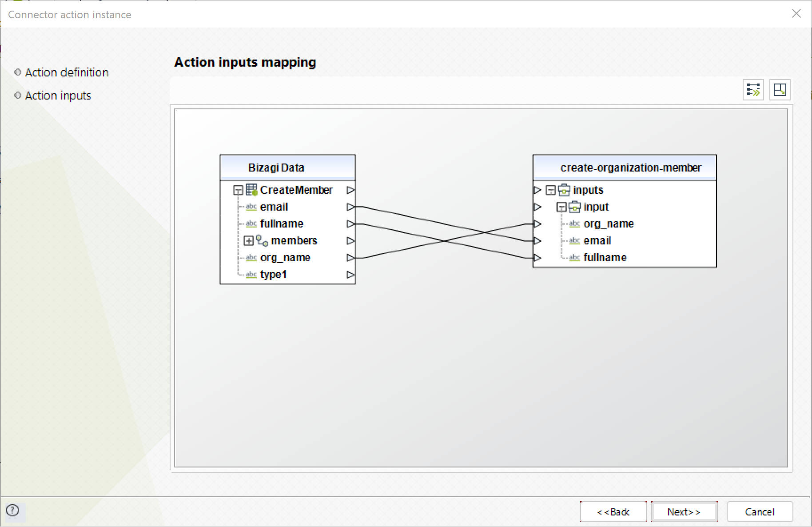The image size is (812, 527).
Task: Click the layout view toolbar icon
Action: pyautogui.click(x=780, y=90)
